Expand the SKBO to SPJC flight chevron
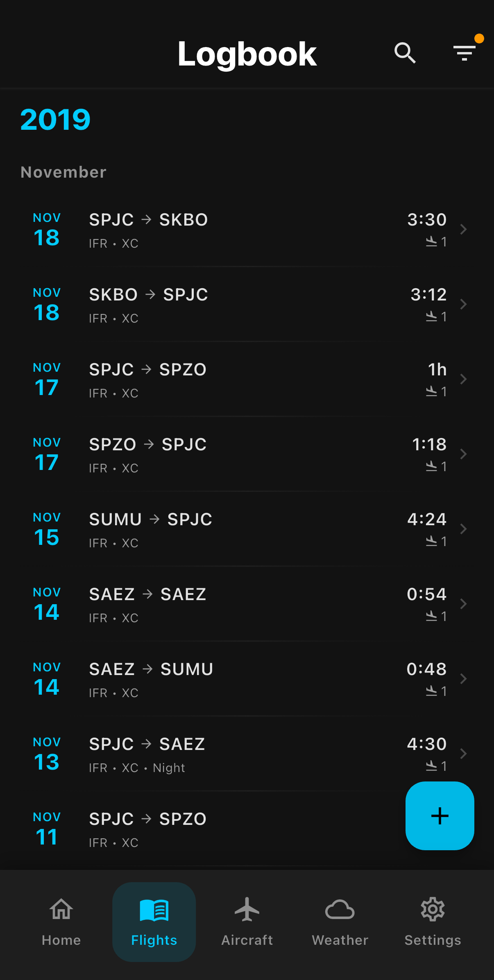 click(463, 304)
